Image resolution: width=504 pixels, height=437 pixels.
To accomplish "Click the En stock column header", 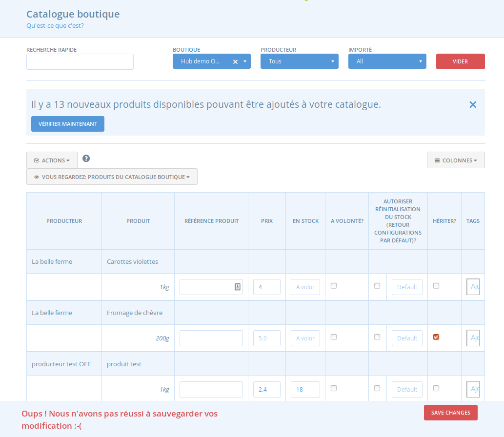I will (x=305, y=221).
